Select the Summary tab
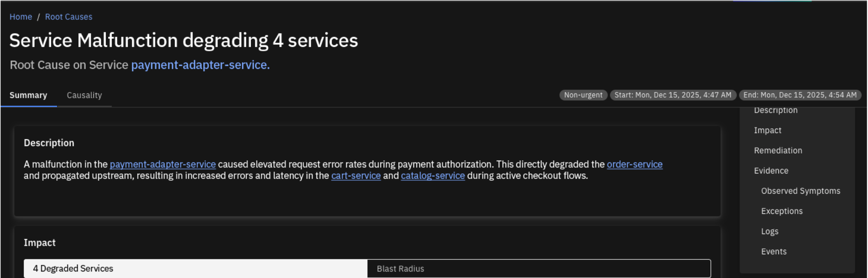Viewport: 868px width, 278px height. (28, 95)
